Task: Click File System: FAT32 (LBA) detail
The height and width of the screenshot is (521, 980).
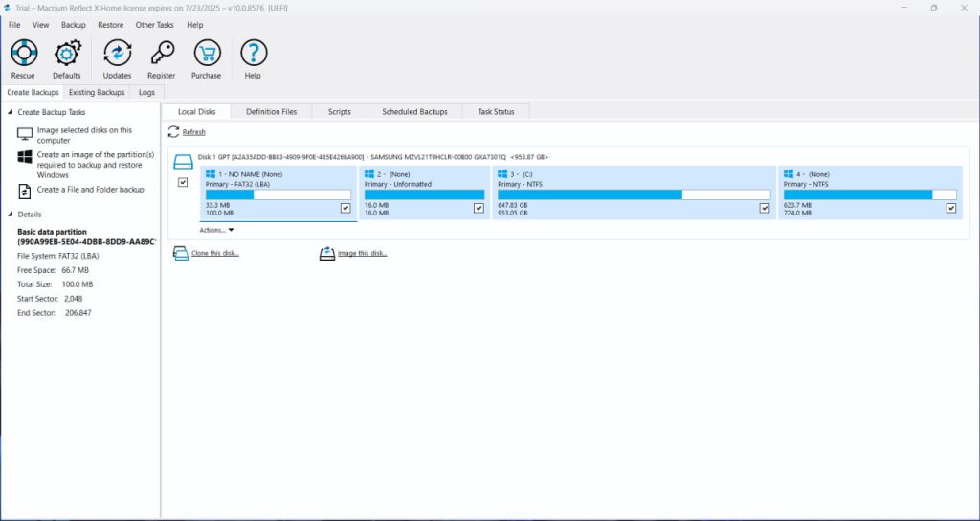Action: [58, 256]
